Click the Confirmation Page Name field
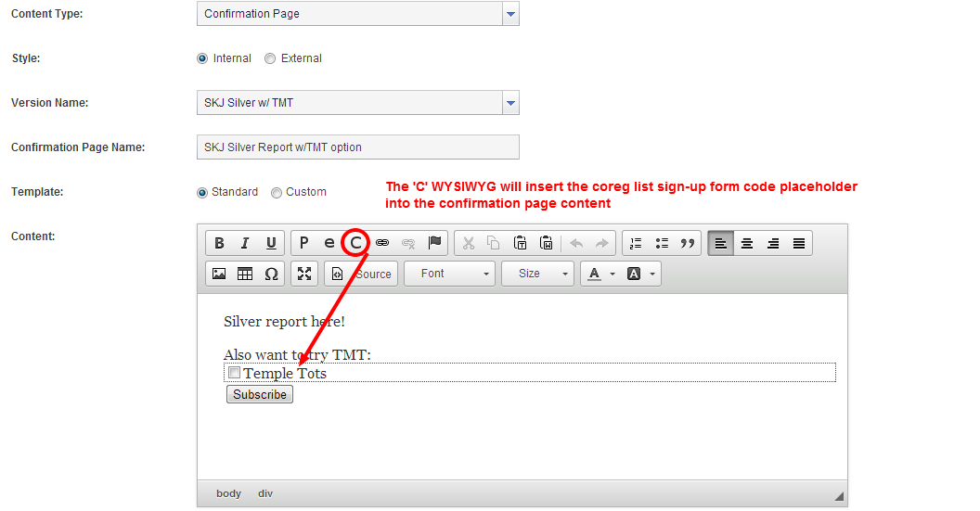The image size is (980, 511). click(357, 147)
